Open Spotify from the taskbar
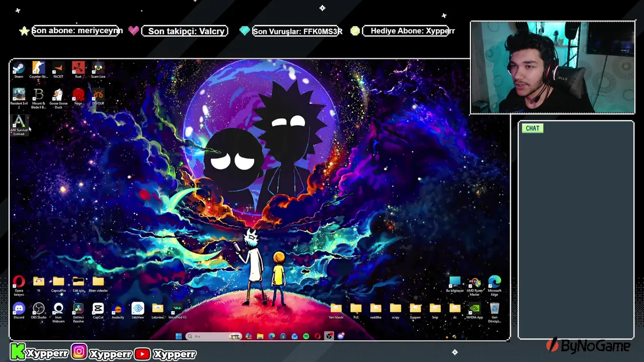The image size is (644, 362). [306, 336]
